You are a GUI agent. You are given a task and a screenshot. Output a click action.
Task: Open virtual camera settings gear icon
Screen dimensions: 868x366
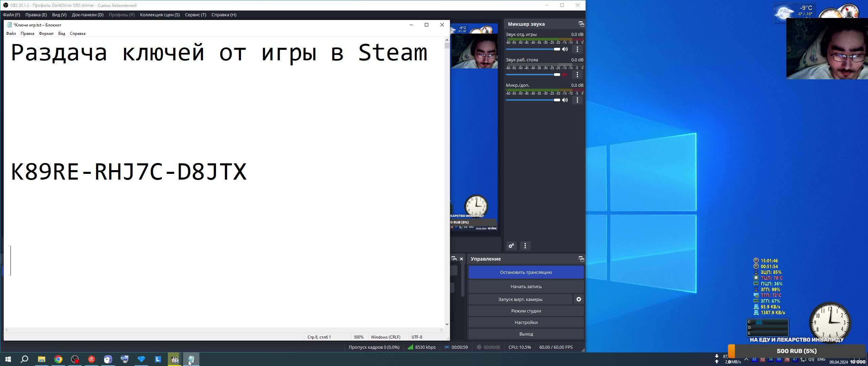pos(579,299)
